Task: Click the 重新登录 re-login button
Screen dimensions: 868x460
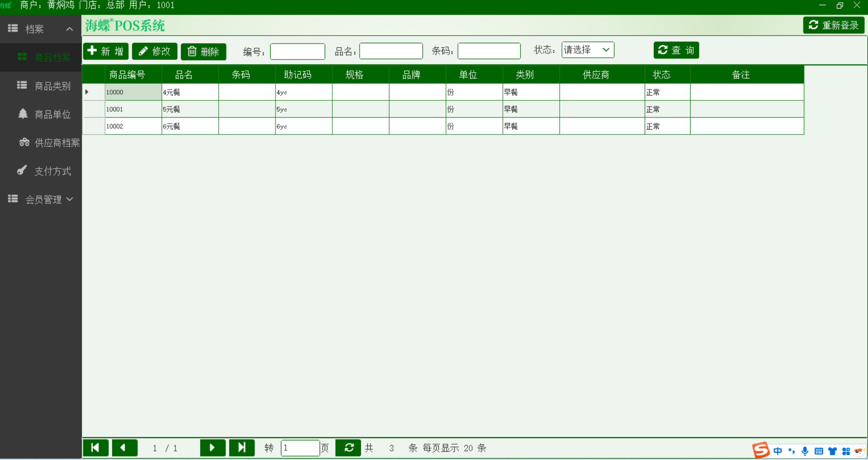Action: pyautogui.click(x=833, y=25)
